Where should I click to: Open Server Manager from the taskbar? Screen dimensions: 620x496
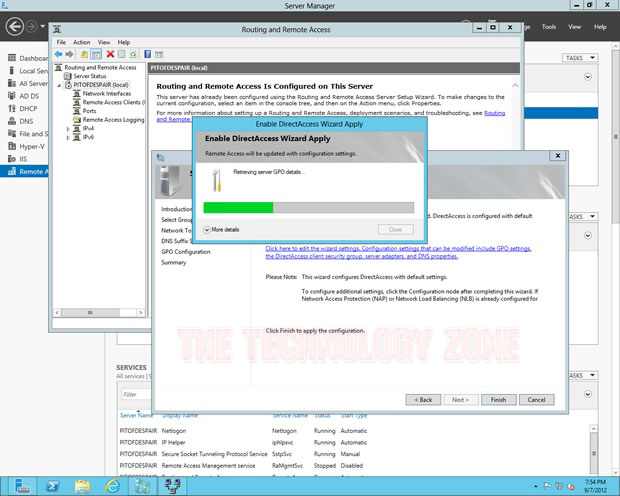[x=22, y=486]
